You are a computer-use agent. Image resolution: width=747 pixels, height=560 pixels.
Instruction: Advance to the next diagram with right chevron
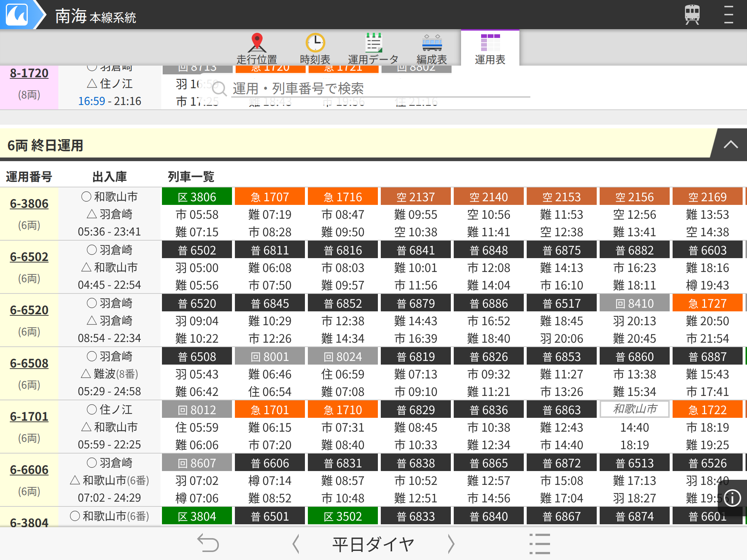(x=452, y=542)
